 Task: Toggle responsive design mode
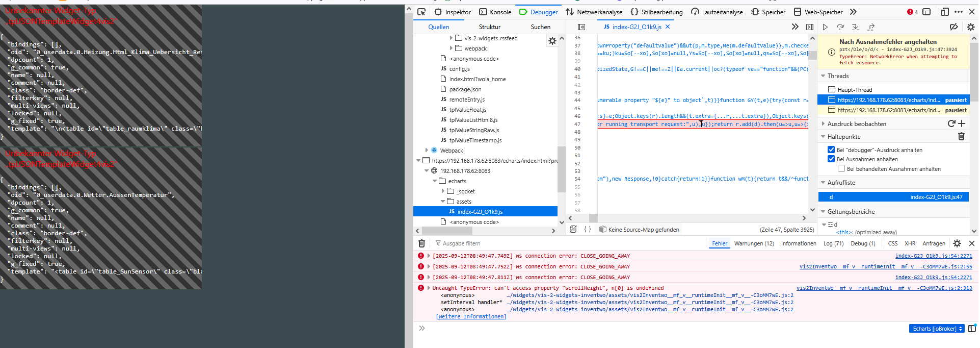[945, 12]
